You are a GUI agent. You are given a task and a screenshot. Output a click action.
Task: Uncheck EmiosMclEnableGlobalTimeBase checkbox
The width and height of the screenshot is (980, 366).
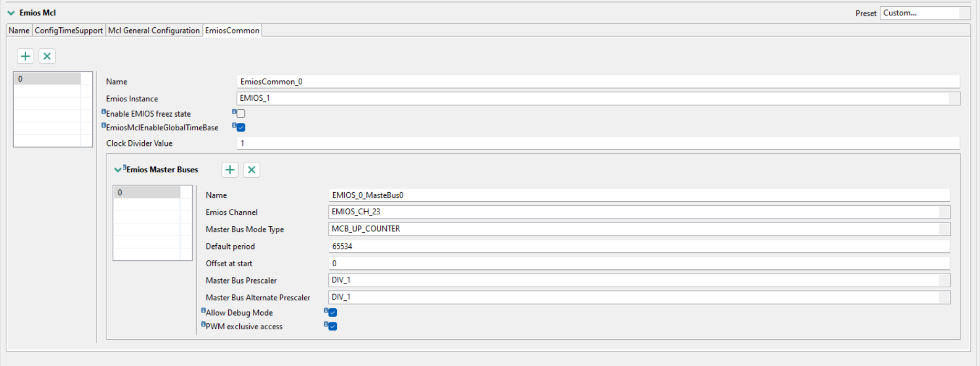click(x=241, y=127)
